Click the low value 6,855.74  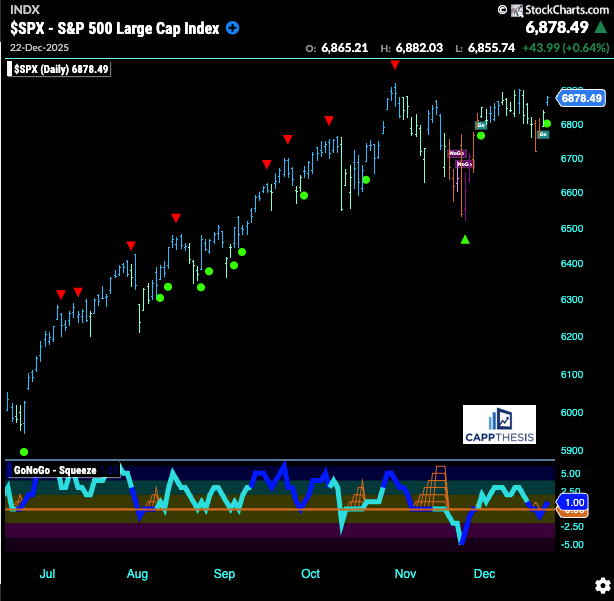[491, 48]
